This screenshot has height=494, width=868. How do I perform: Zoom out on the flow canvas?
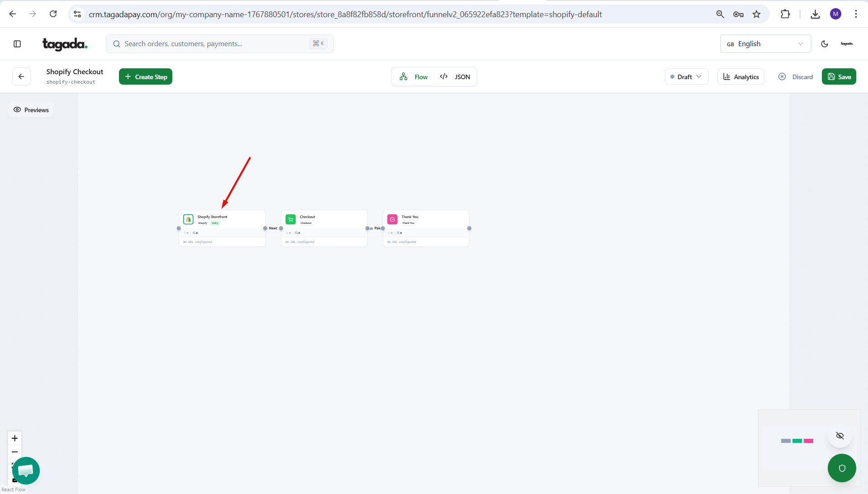(15, 451)
